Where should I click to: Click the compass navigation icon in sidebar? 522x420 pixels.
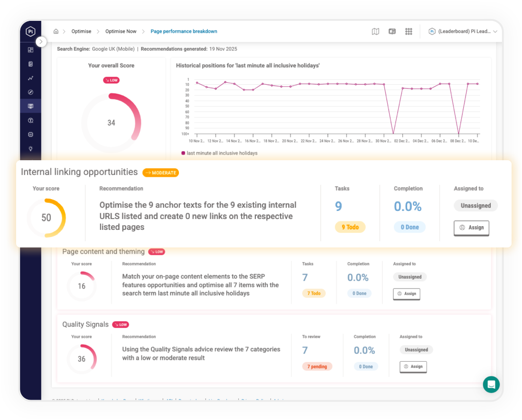[30, 92]
